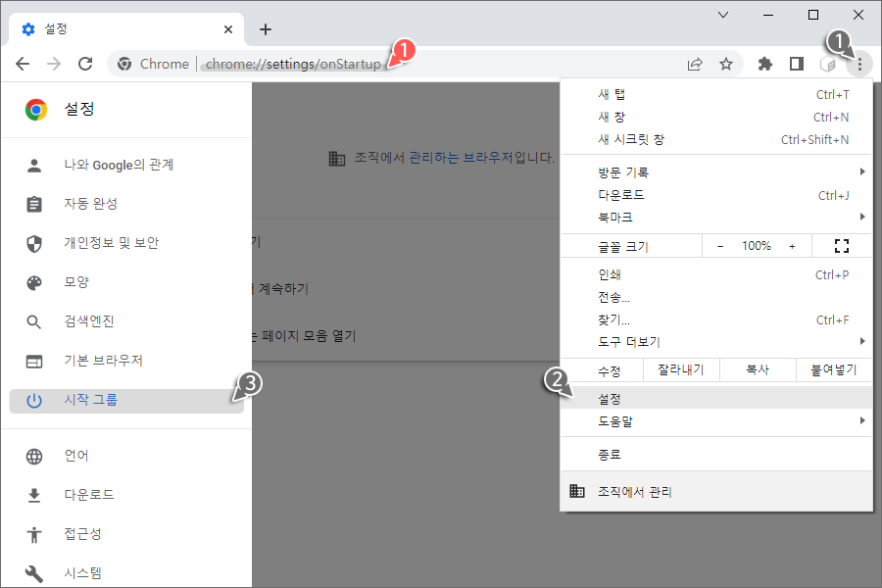Expand the 도움말 submenu
This screenshot has height=588, width=882.
point(627,421)
